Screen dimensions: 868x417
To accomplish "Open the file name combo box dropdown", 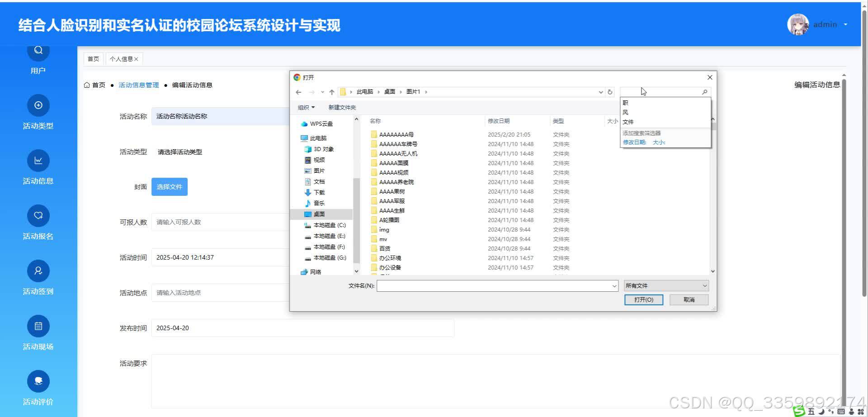I will click(613, 285).
